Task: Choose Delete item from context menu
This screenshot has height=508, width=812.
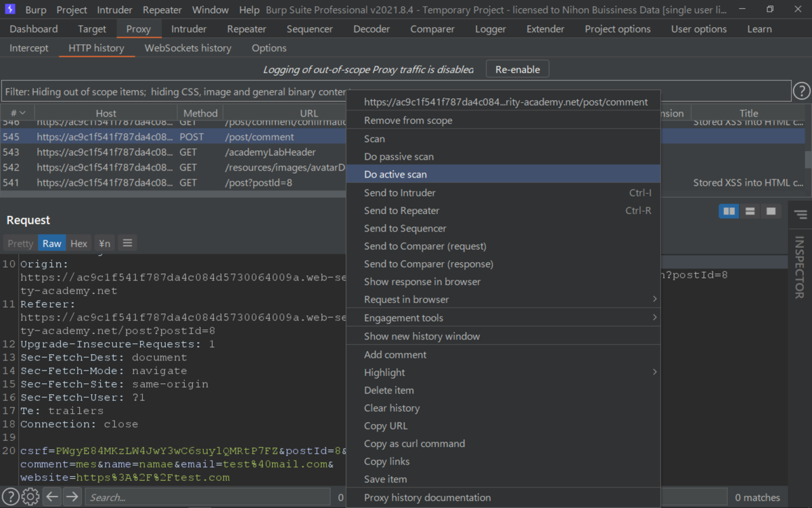Action: (x=503, y=390)
